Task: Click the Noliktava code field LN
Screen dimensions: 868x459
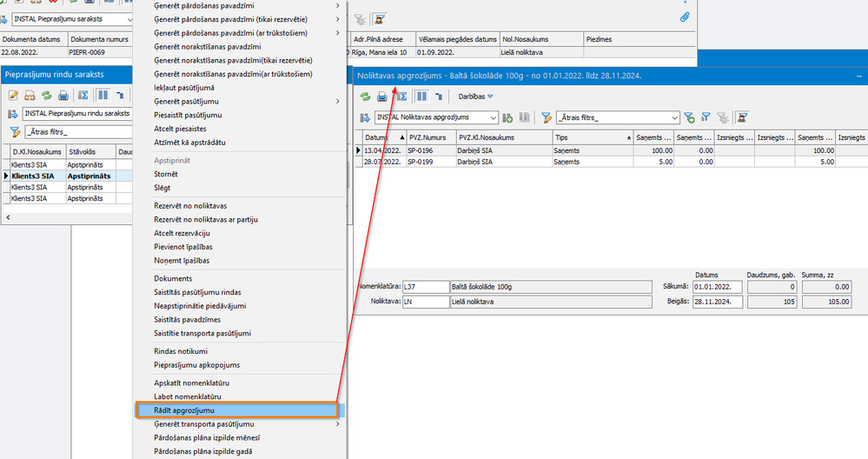Action: 426,302
